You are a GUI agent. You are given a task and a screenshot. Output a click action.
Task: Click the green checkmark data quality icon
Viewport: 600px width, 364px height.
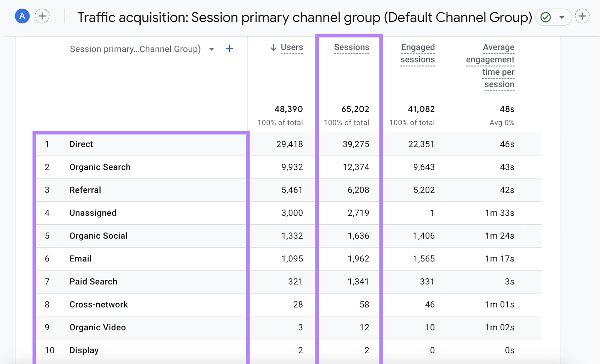click(x=546, y=16)
